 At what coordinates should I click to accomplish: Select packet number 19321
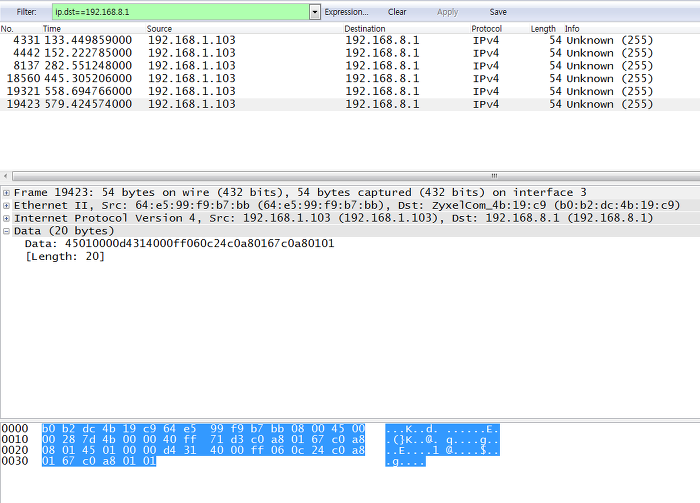pos(350,91)
